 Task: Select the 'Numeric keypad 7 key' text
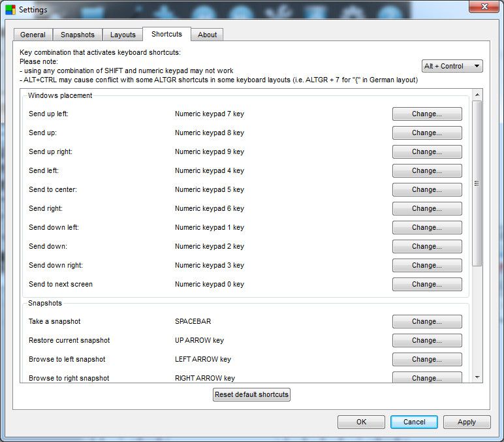210,114
